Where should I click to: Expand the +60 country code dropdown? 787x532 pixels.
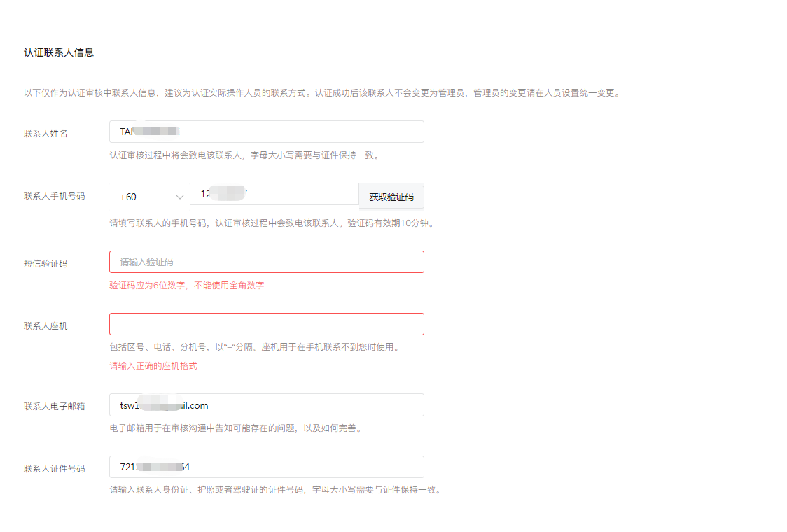(149, 197)
